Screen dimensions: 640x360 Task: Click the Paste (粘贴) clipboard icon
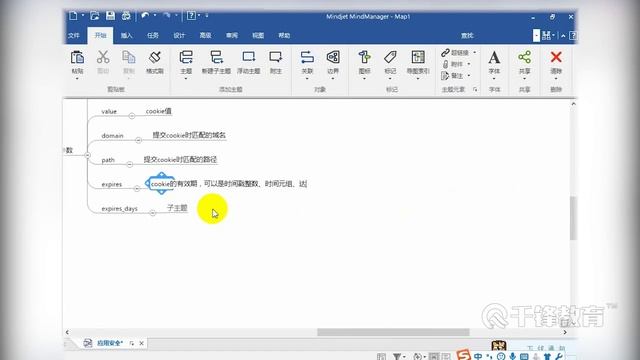[x=77, y=57]
